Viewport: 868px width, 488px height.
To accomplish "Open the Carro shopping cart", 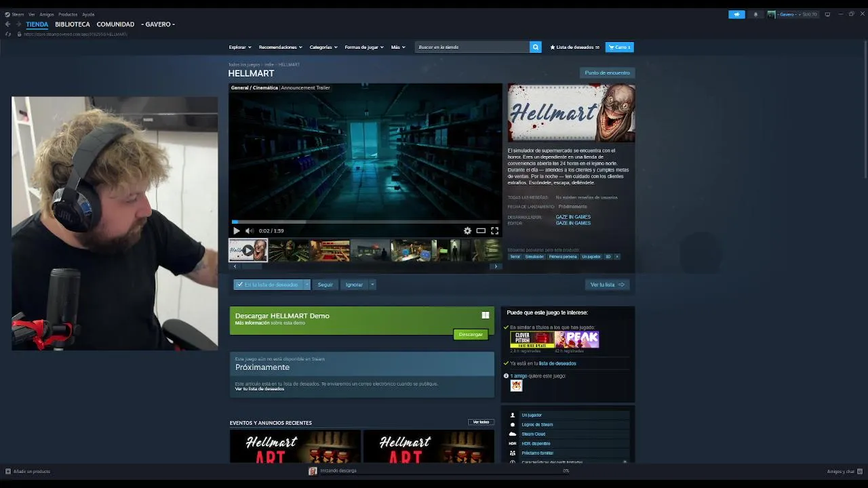I will click(x=620, y=47).
